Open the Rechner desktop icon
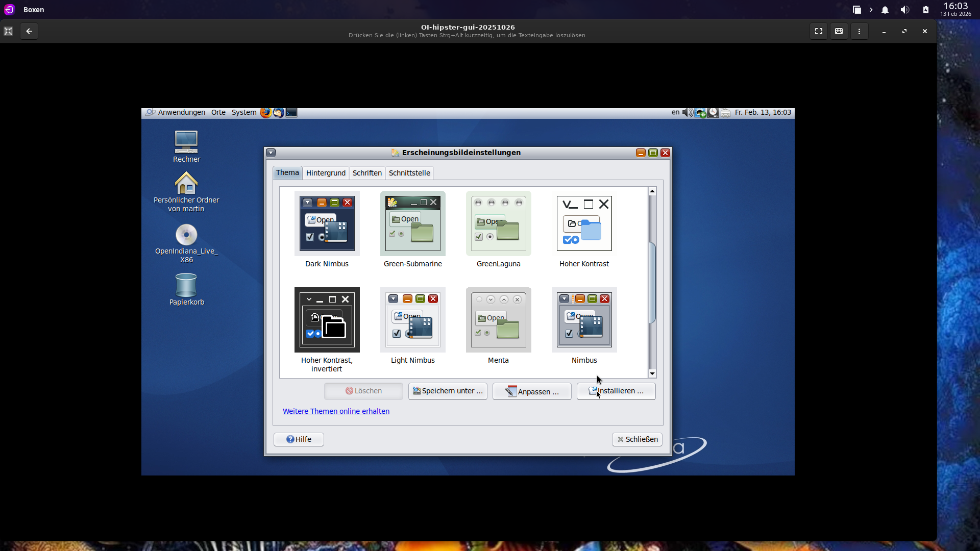 (186, 142)
